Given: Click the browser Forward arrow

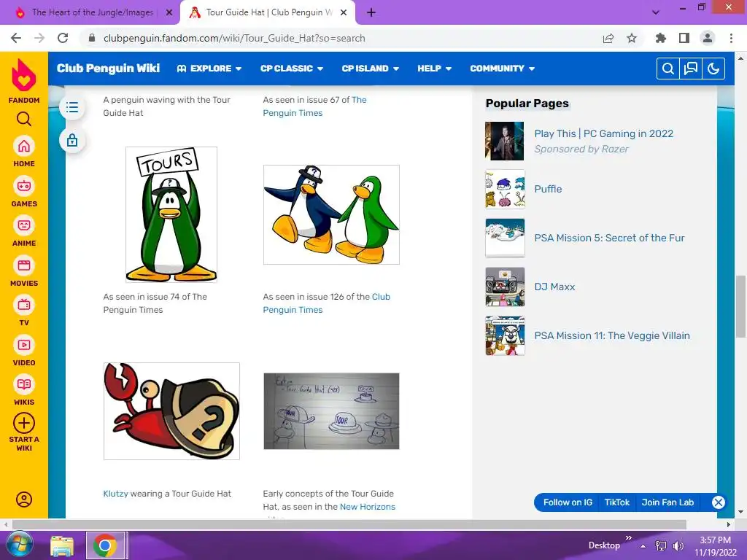Looking at the screenshot, I should point(39,38).
